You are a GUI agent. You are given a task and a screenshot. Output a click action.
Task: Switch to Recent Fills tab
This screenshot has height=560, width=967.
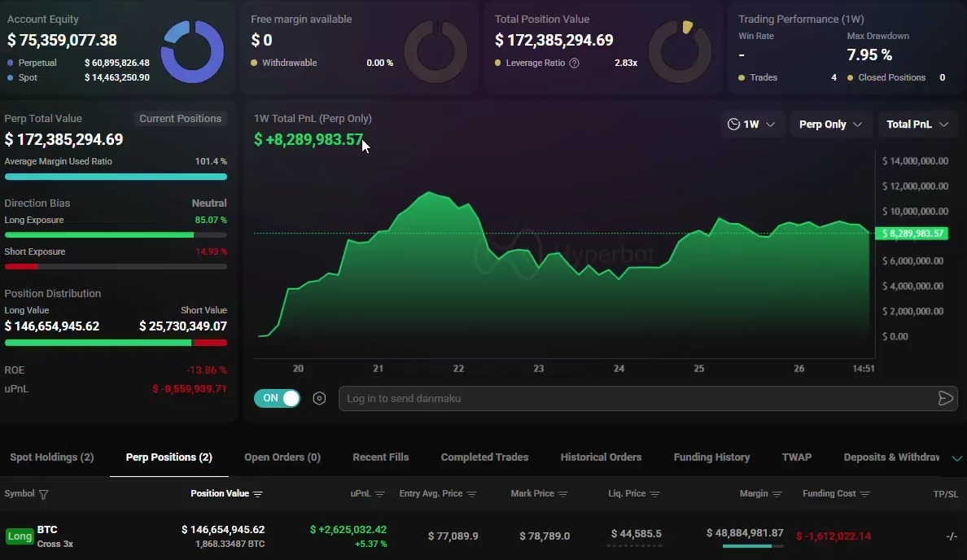[x=380, y=457]
